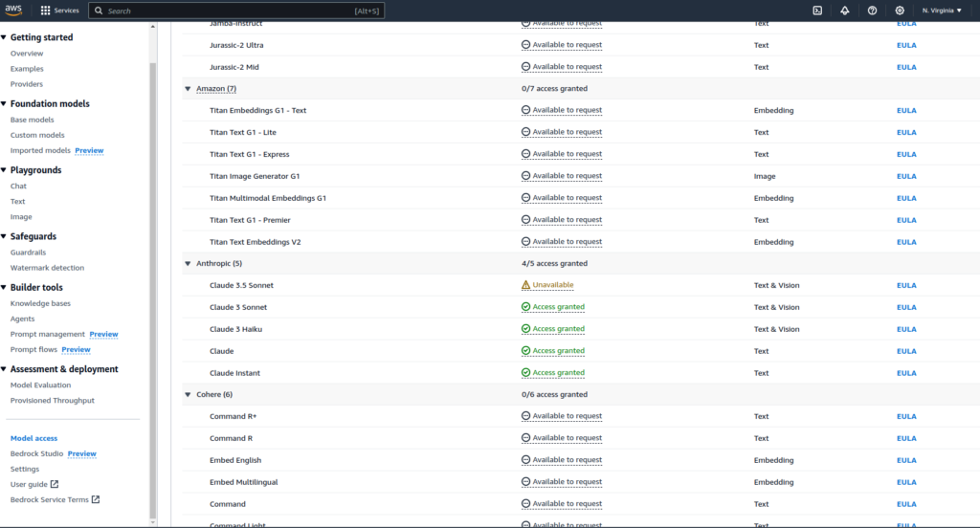Collapse the Playgrounds sidebar section
This screenshot has width=980, height=528.
point(4,170)
